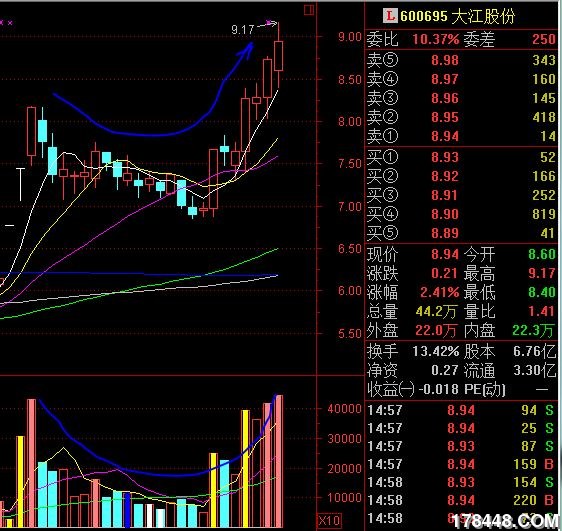The image size is (562, 531).
Task: Click the 7.50 price axis label
Action: (350, 164)
